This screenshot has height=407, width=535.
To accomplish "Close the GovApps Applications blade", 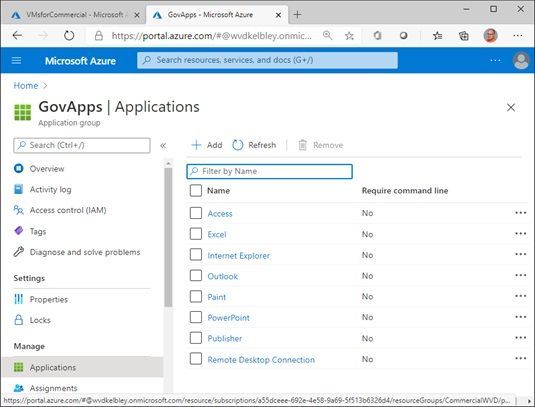I will [x=511, y=107].
